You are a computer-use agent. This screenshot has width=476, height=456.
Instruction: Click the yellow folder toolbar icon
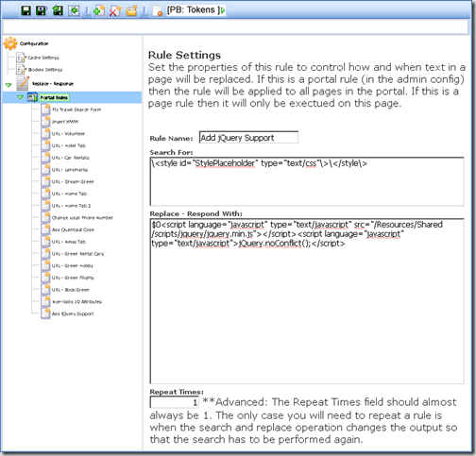pos(131,10)
